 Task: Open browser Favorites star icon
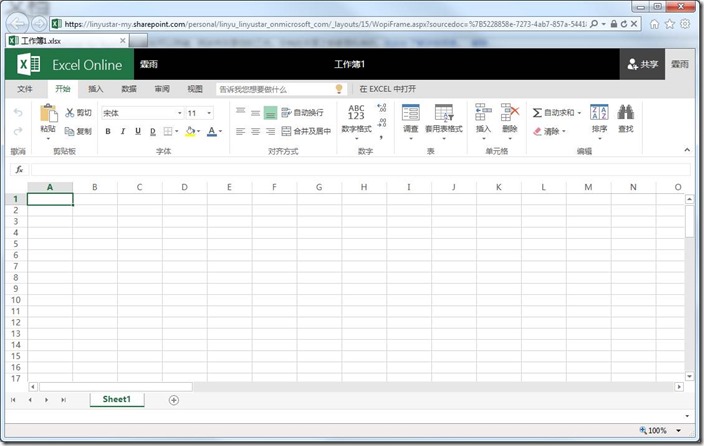click(x=669, y=24)
